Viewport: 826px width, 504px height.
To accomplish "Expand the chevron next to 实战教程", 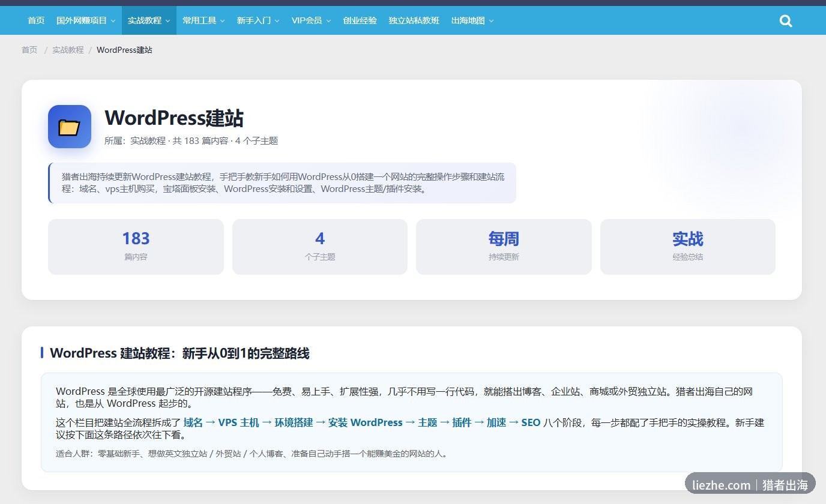I will (167, 21).
